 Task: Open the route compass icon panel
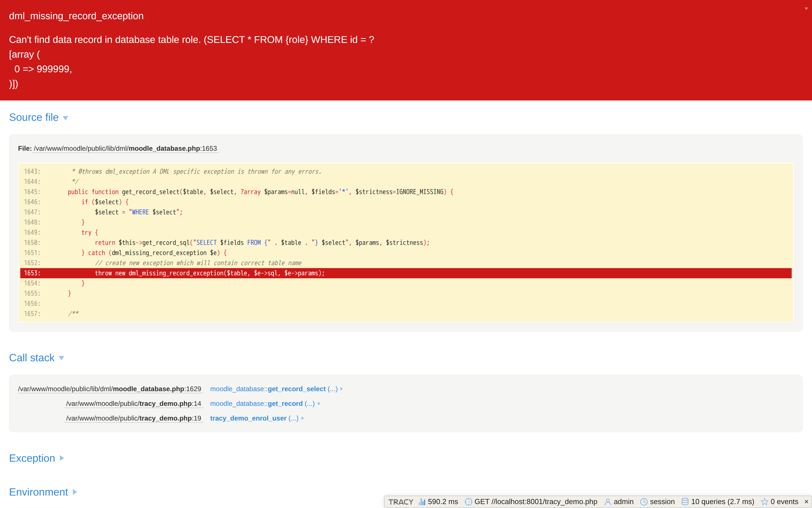pos(468,502)
